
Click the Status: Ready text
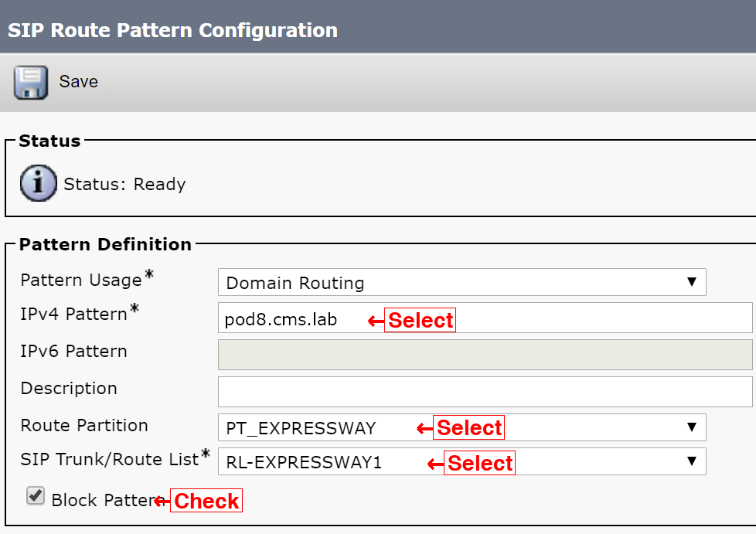click(125, 184)
